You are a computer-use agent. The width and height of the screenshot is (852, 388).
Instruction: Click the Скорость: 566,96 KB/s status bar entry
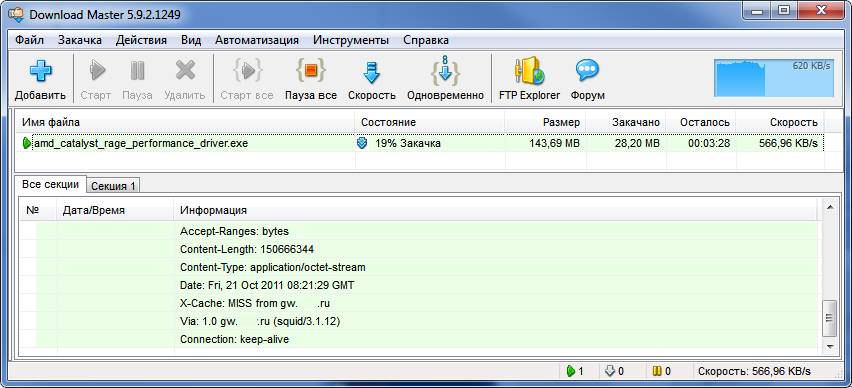[x=754, y=371]
